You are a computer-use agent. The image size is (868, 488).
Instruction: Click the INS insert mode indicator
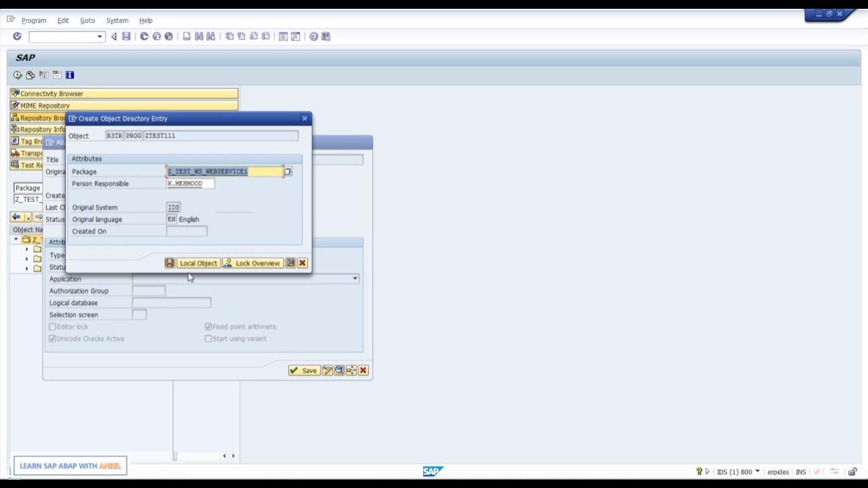pos(801,472)
